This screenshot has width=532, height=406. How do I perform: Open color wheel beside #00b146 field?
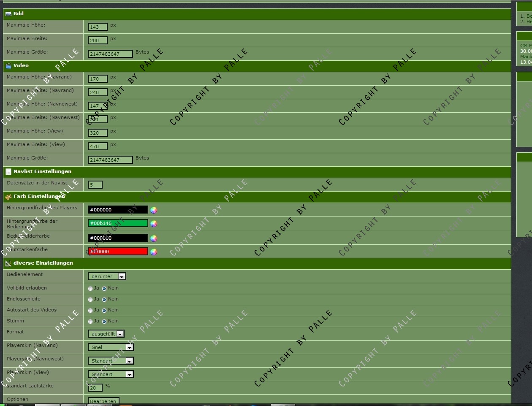coord(154,224)
